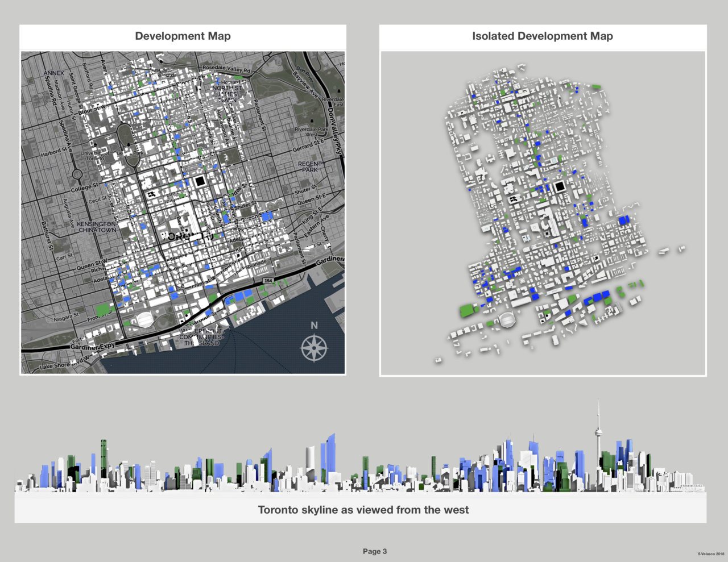Click the ANNEX neighbourhood label
Viewport: 728px width, 562px height.
pyautogui.click(x=53, y=73)
